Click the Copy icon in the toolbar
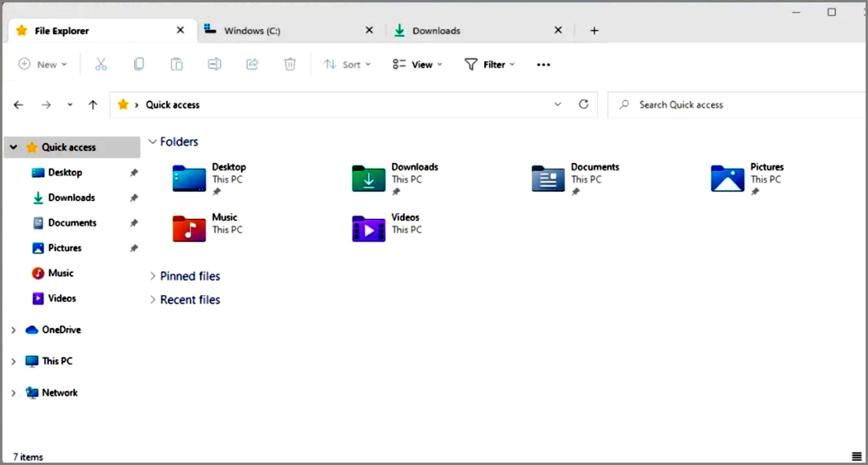The image size is (868, 465). pos(139,64)
